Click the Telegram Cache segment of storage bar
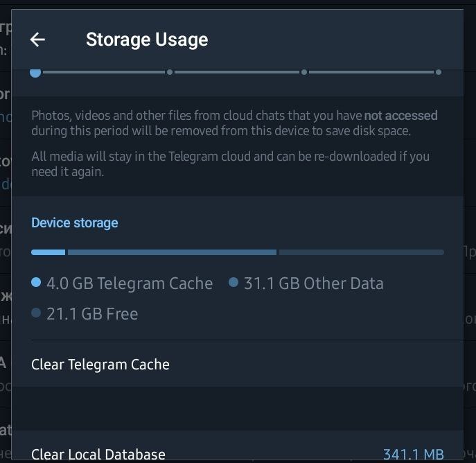Screen dimensions: 476x463 [x=49, y=252]
